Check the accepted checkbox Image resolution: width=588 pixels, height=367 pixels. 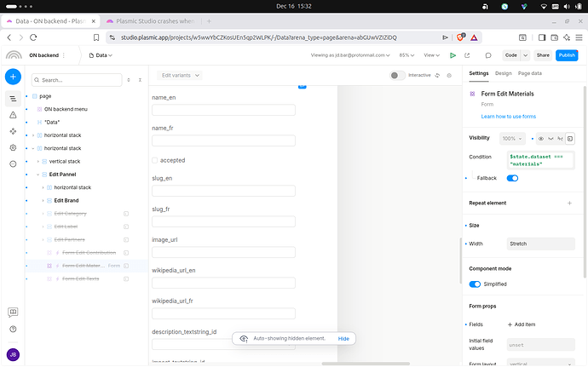tap(154, 160)
